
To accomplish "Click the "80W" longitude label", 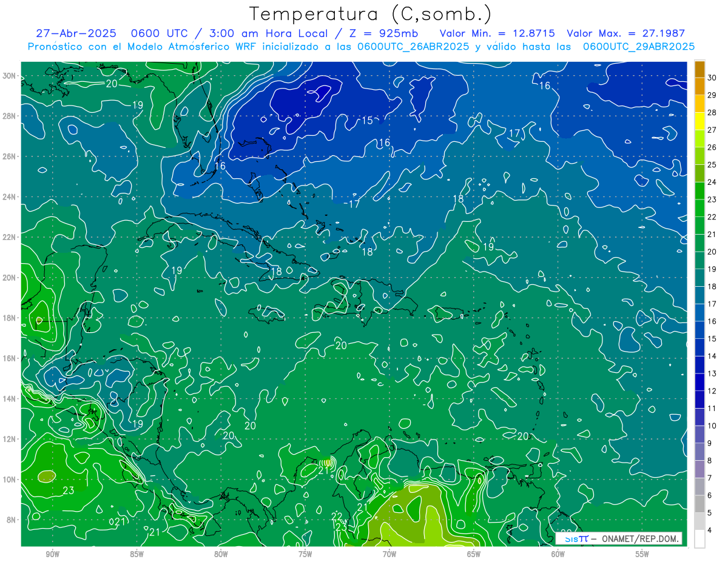I will 221,554.
